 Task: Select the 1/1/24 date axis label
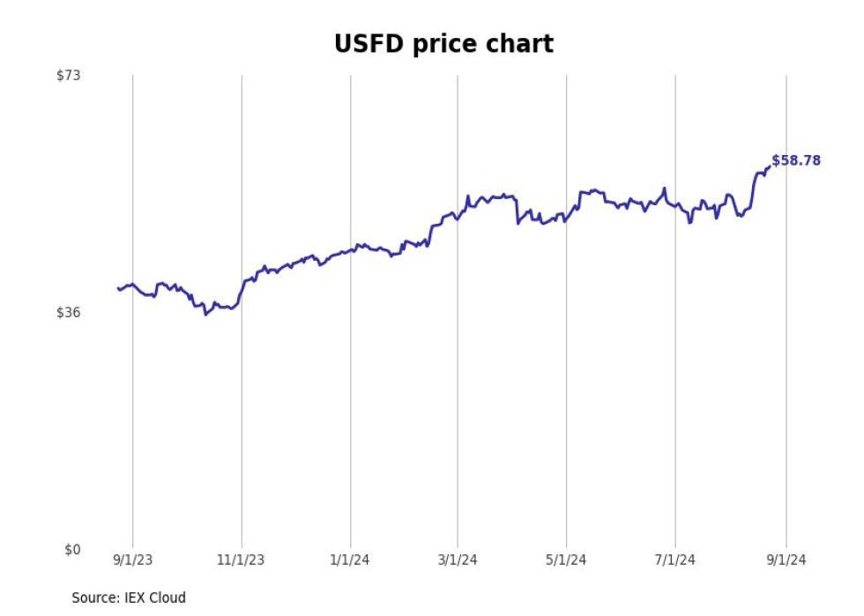point(349,560)
